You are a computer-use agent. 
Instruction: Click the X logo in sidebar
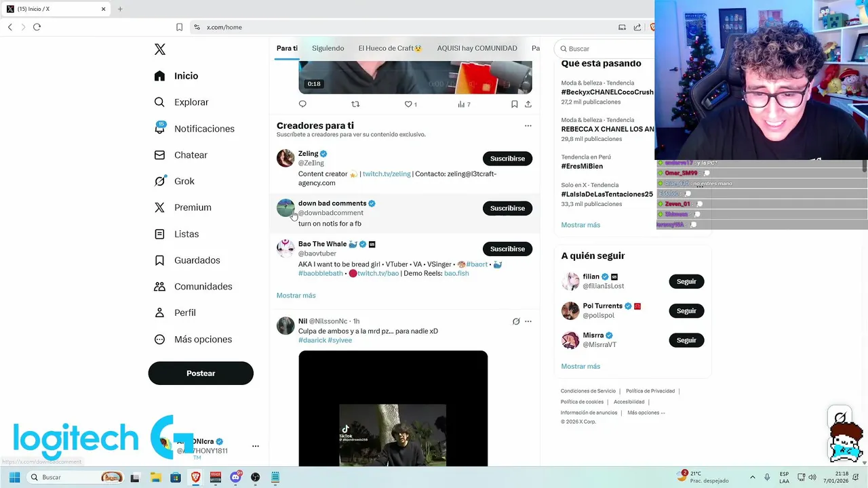click(x=159, y=49)
